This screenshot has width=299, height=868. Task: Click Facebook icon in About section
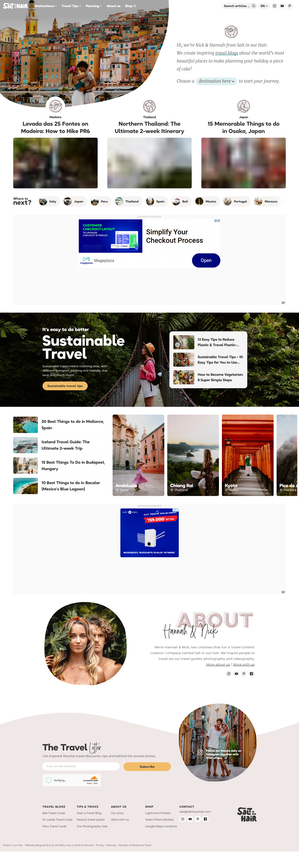pyautogui.click(x=251, y=674)
